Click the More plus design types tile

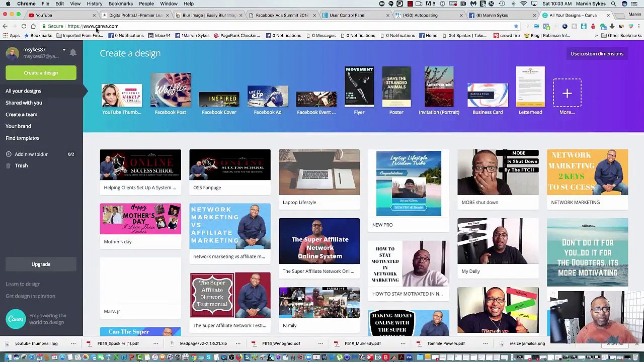[x=567, y=94]
